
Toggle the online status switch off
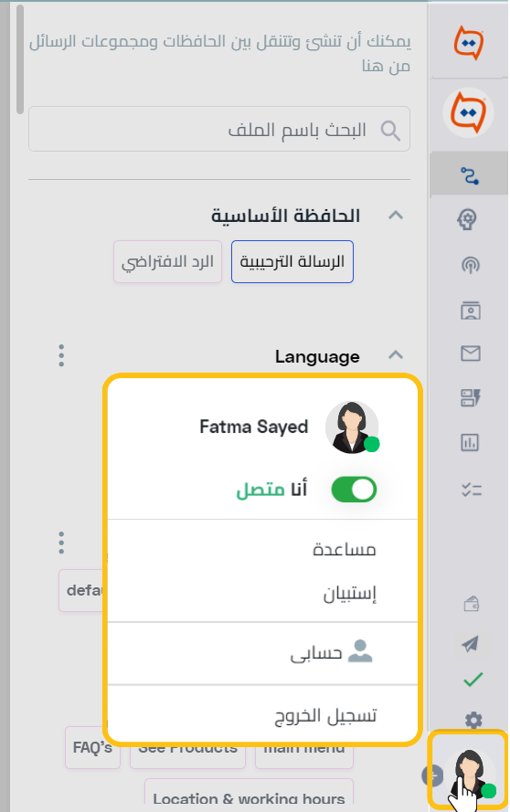(x=354, y=490)
